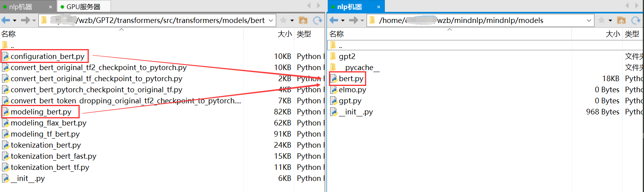The height and width of the screenshot is (192, 644).
Task: Select configuration_bert.py file
Action: pos(47,57)
